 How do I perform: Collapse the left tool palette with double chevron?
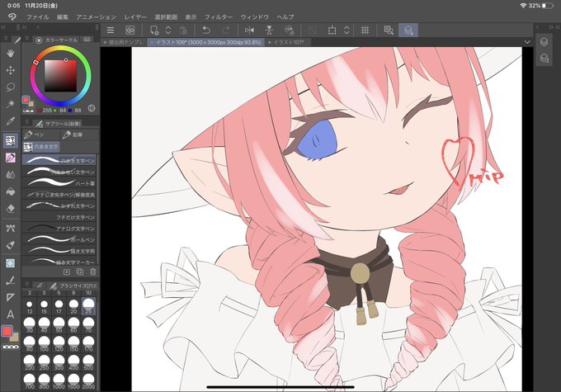pyautogui.click(x=3, y=27)
